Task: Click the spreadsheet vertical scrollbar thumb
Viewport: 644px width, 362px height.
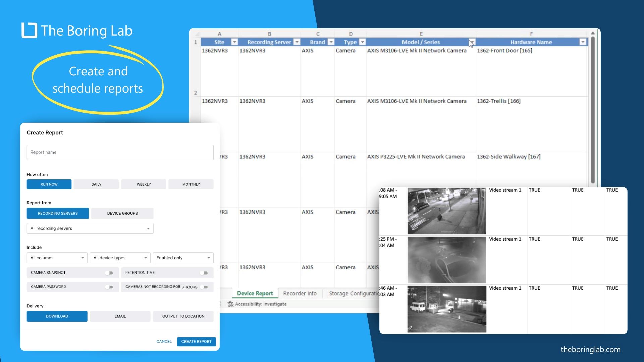Action: tap(593, 110)
